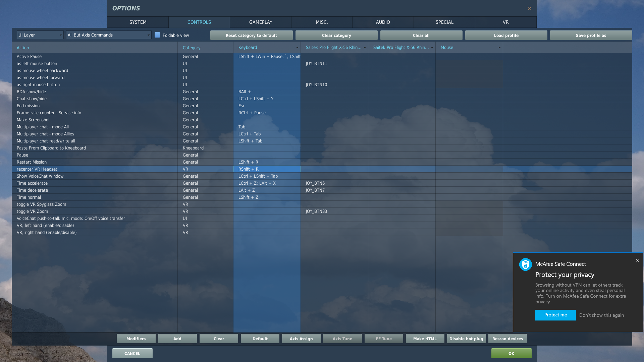Select the Show VoiceChat window row
The width and height of the screenshot is (644, 362).
coord(322,176)
